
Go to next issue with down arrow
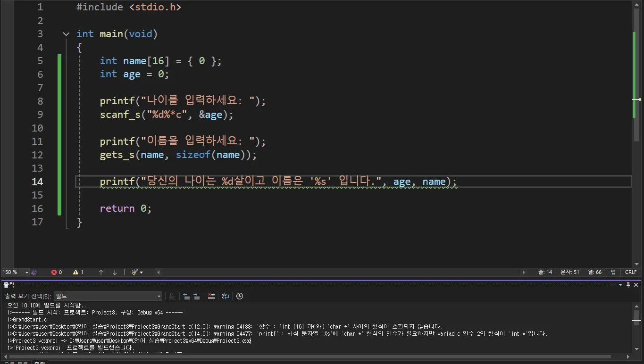point(115,272)
